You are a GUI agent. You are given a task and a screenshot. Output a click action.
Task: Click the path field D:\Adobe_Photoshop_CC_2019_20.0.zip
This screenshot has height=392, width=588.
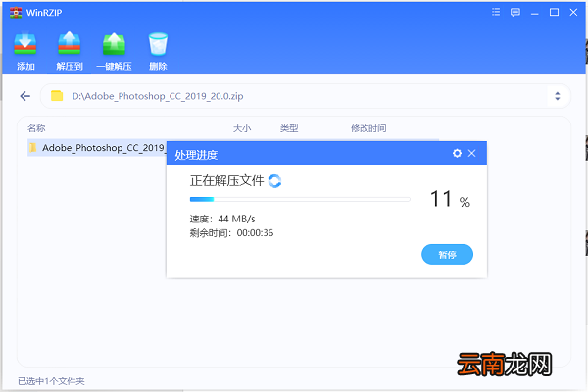point(305,96)
